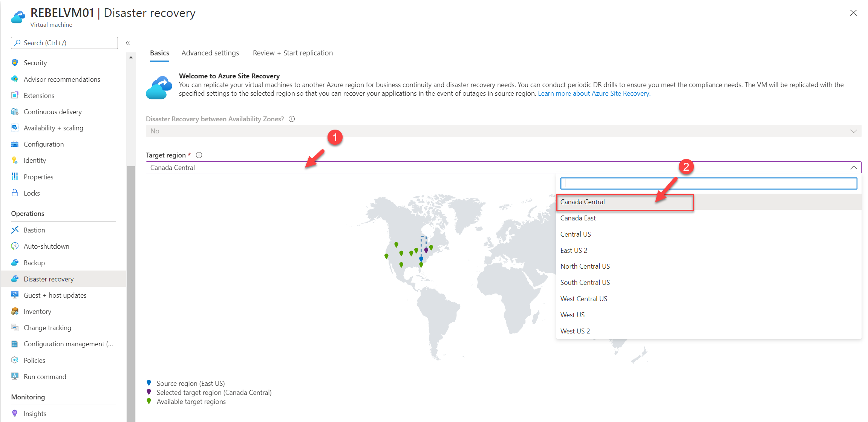Image resolution: width=868 pixels, height=422 pixels.
Task: Collapse the Target region dropdown chevron
Action: pos(853,168)
